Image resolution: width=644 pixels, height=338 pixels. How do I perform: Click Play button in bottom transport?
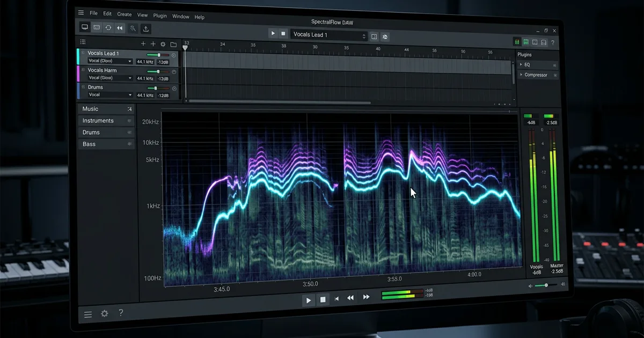point(308,300)
